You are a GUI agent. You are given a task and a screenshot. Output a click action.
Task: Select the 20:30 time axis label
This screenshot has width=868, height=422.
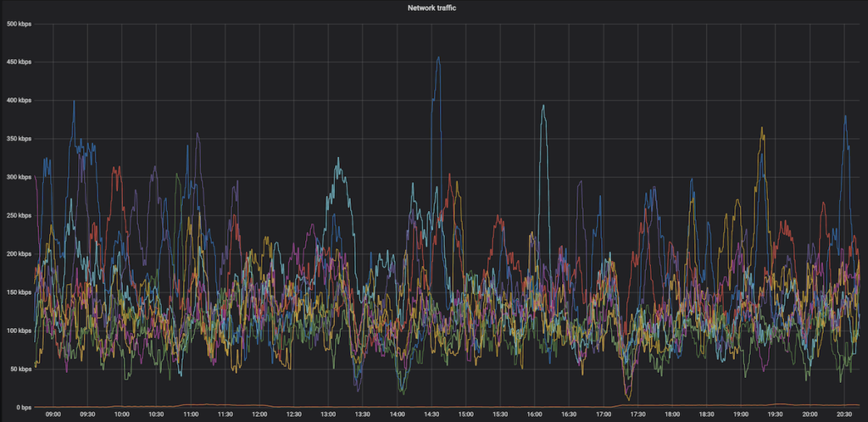[844, 414]
